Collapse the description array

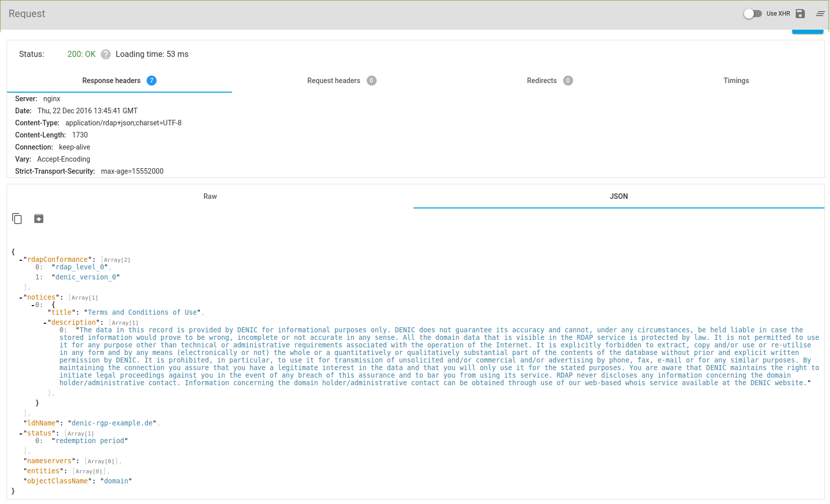pos(45,323)
